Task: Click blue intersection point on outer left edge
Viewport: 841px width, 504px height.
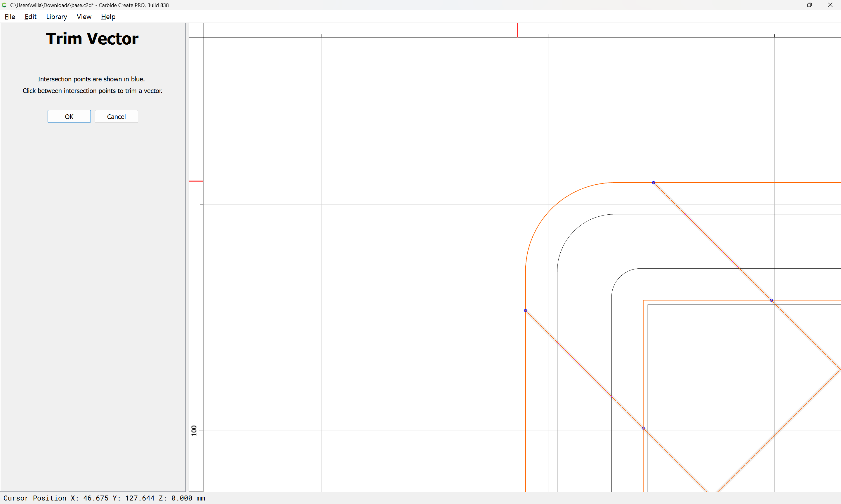Action: pyautogui.click(x=526, y=310)
